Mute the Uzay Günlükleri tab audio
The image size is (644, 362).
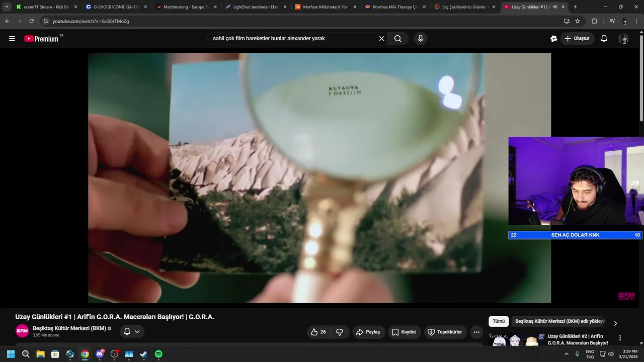click(555, 7)
